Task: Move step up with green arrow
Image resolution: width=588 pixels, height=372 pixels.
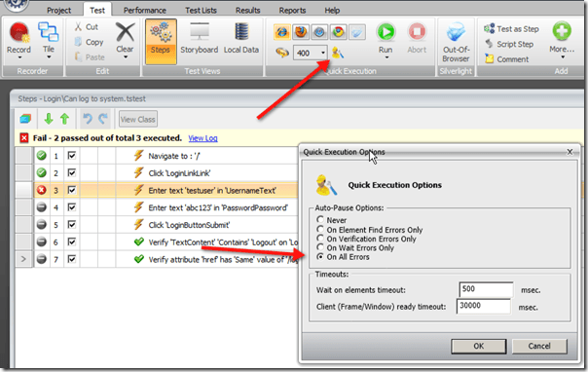Action: pos(65,119)
